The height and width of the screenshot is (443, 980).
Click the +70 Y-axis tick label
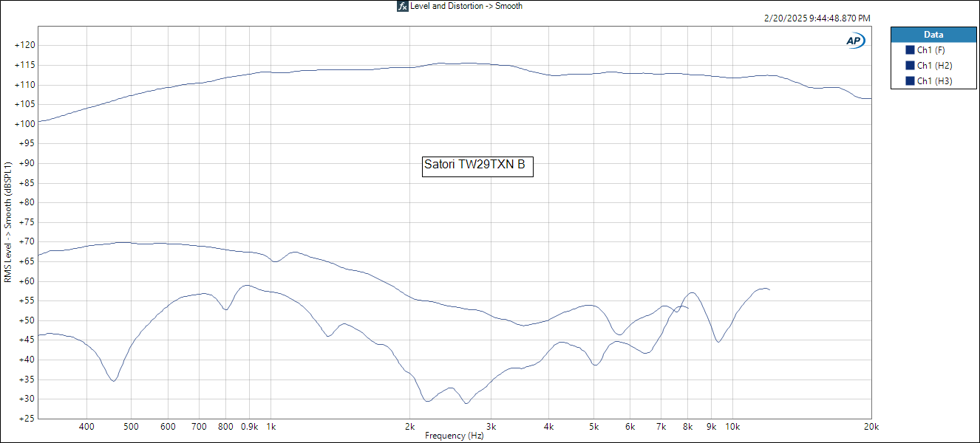pyautogui.click(x=27, y=241)
